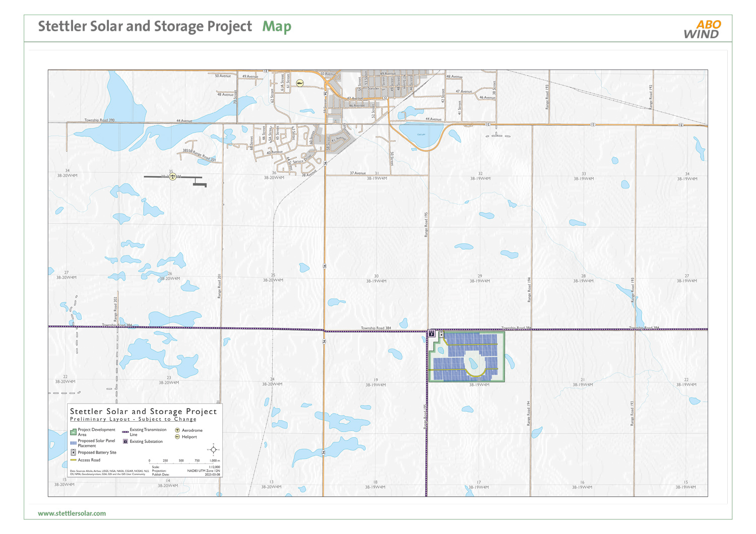Click the 1:12,000 scale value
This screenshot has height=534, width=756.
[215, 467]
